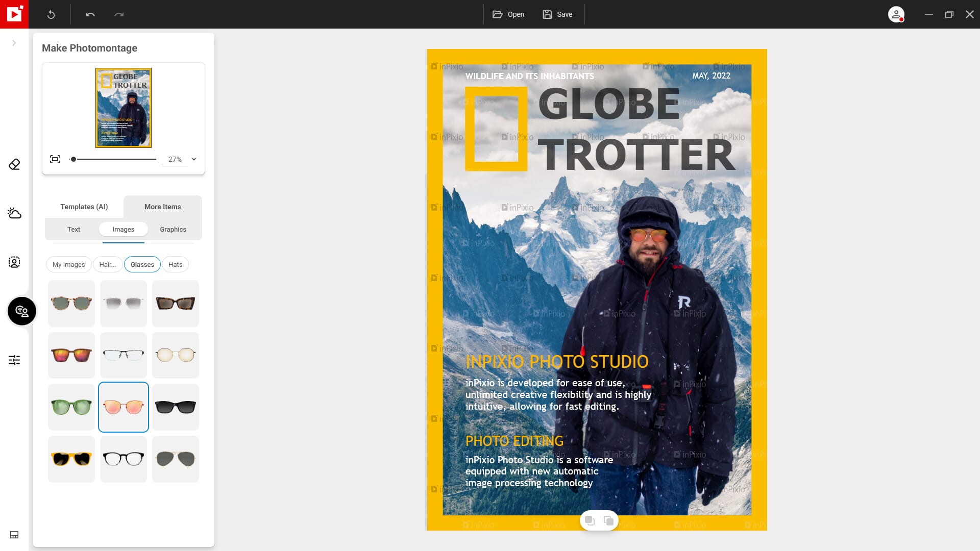Pick the rimless gray-lens sunglasses
The height and width of the screenshot is (551, 980).
point(124,304)
